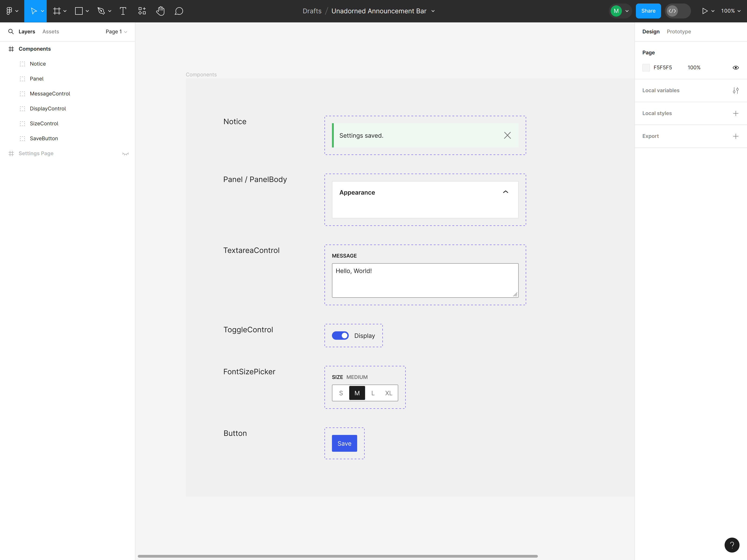Select the Comment tool
Viewport: 747px width, 560px height.
coord(179,11)
